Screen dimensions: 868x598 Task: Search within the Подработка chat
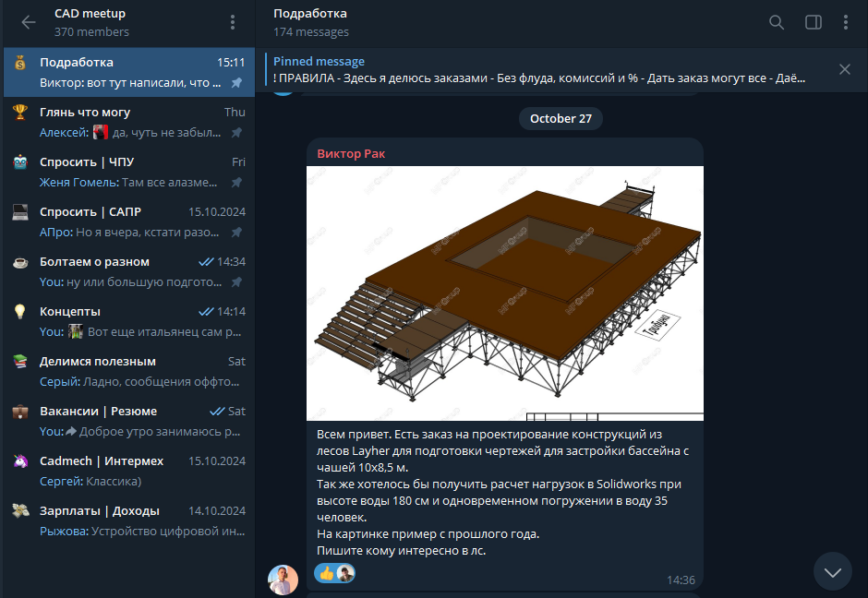pos(777,22)
